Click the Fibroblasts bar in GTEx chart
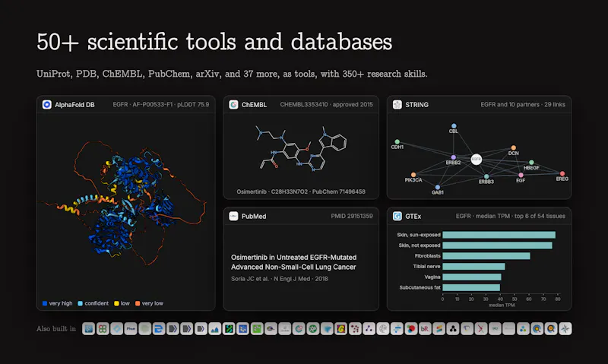The width and height of the screenshot is (608, 364). [x=486, y=256]
